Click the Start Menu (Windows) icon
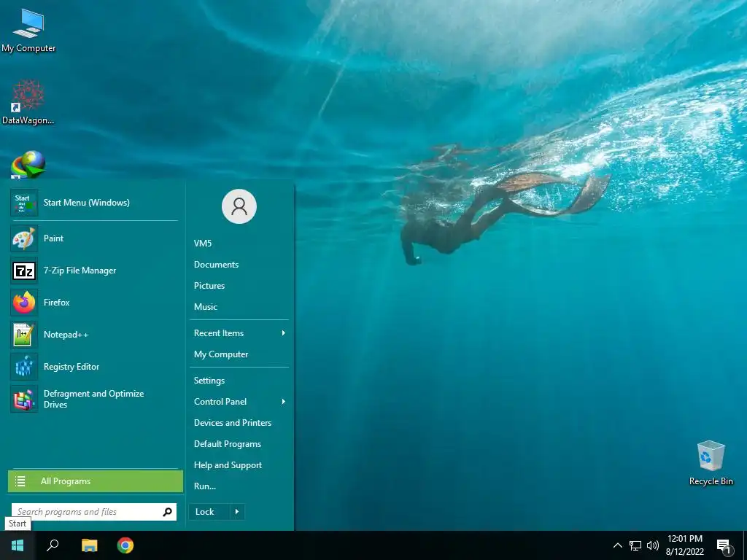This screenshot has width=747, height=560. click(24, 203)
